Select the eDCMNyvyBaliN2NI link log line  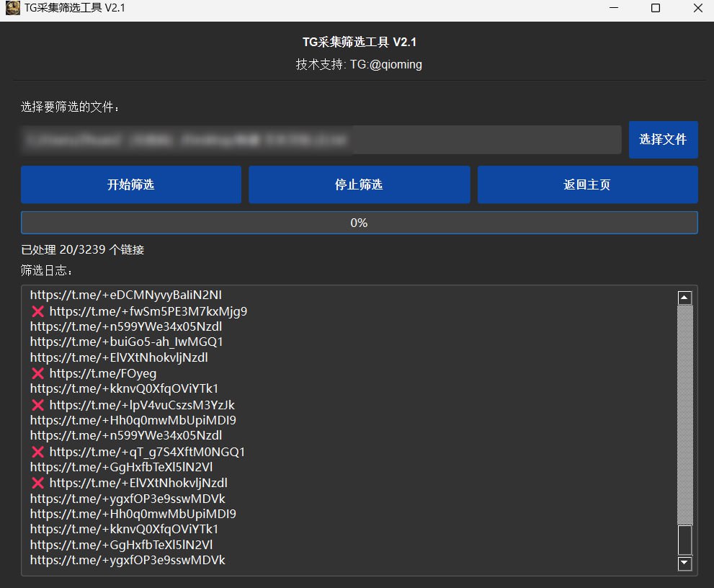coord(125,295)
